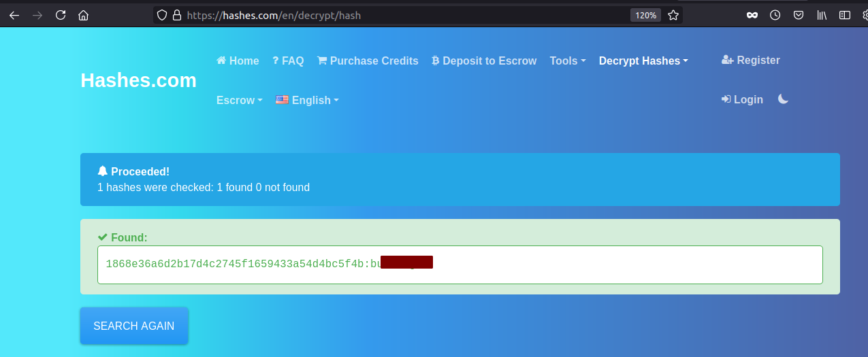Click the SEARCH AGAIN button
Image resolution: width=868 pixels, height=357 pixels.
pos(134,326)
